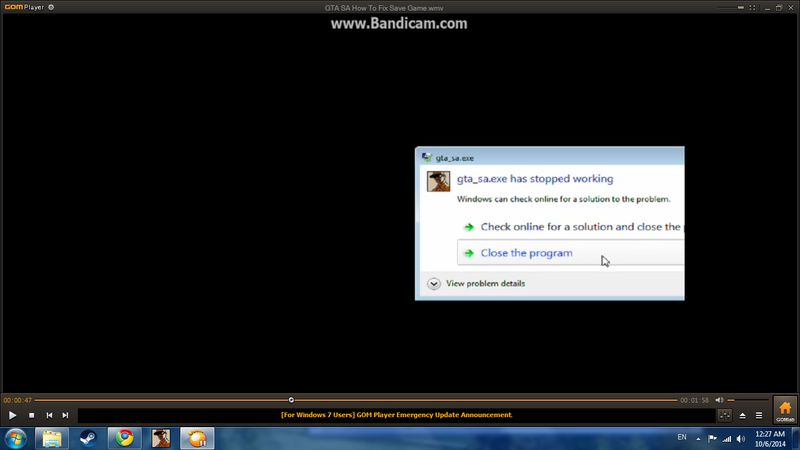Click the gta_sa.exe dialog title bar icon
Image resolution: width=800 pixels, height=450 pixels.
coord(427,157)
